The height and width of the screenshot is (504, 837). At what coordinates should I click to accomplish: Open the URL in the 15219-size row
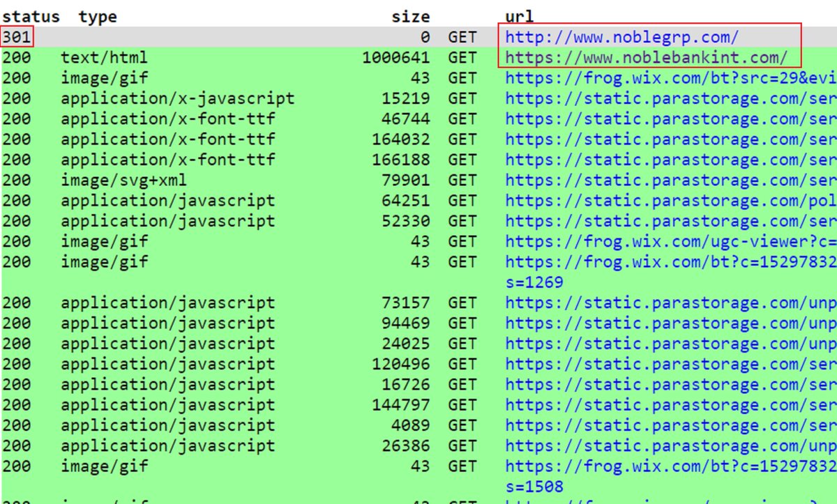click(671, 98)
